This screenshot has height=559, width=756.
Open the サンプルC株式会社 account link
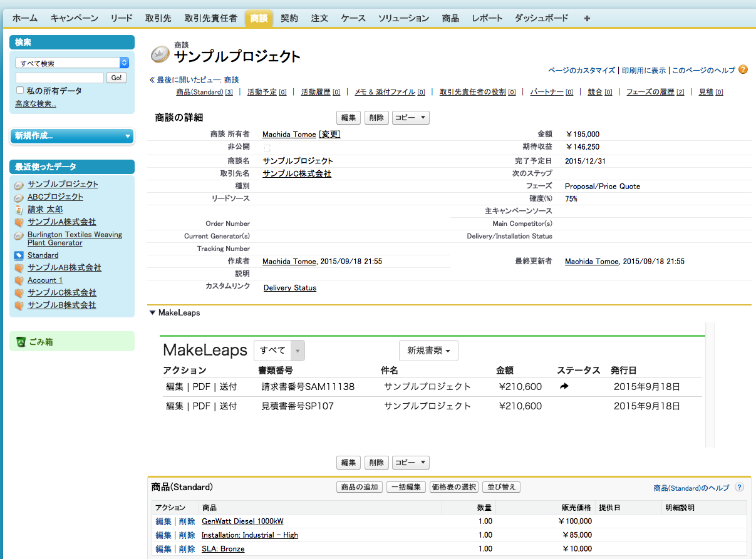coord(297,173)
